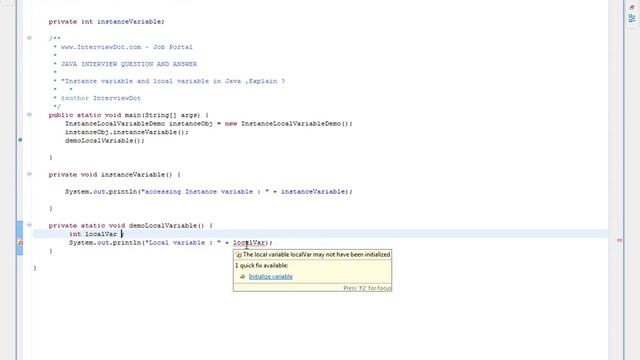Click the quick fix arrow icon beside Initialize variable
The width and height of the screenshot is (640, 360).
(x=242, y=277)
